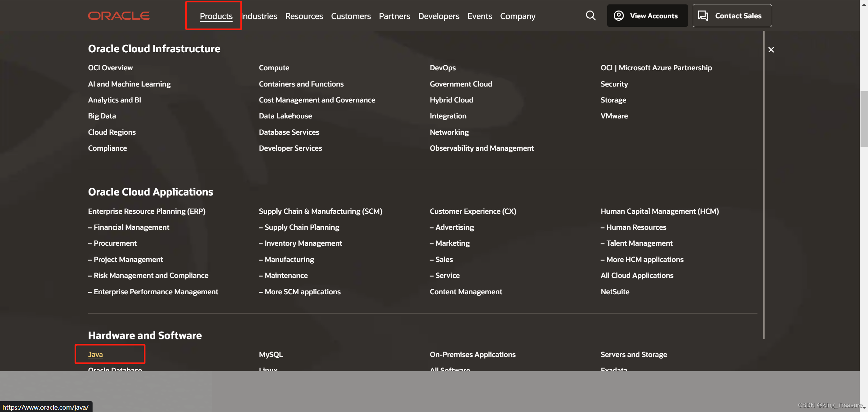The width and height of the screenshot is (868, 412).
Task: Open the Marketing link
Action: point(450,243)
